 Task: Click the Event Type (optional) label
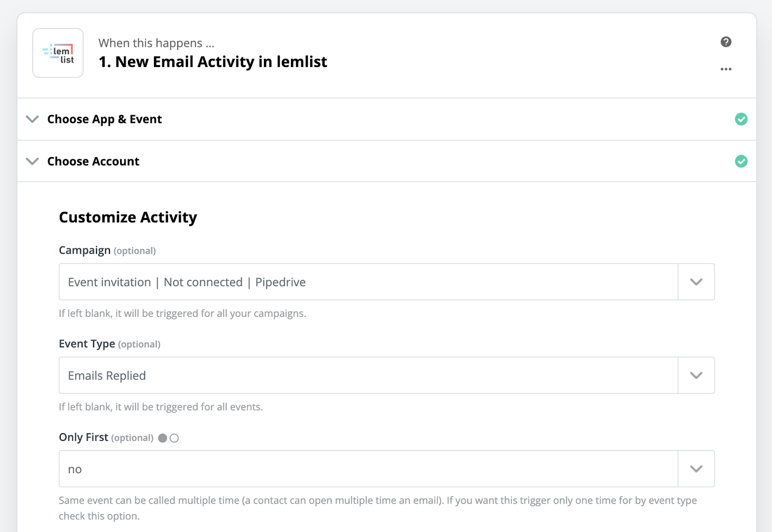click(x=110, y=344)
